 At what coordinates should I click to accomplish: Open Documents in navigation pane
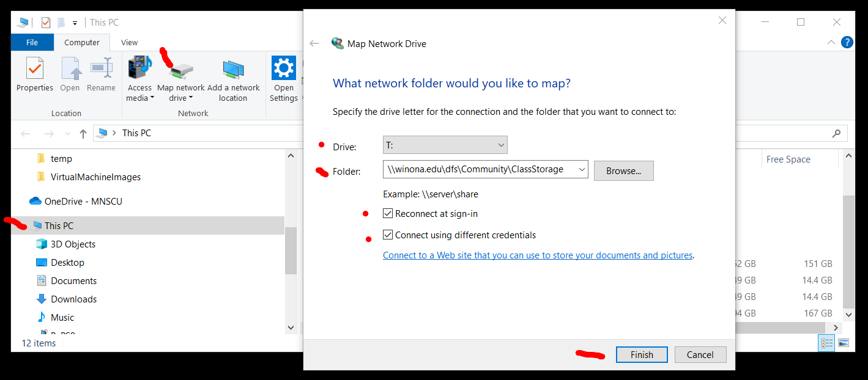[73, 281]
